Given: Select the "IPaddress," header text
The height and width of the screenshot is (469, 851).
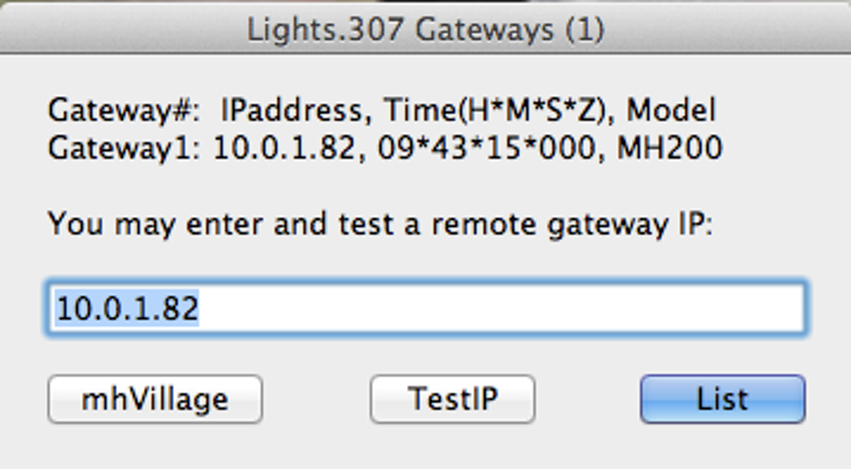Looking at the screenshot, I should (x=287, y=110).
